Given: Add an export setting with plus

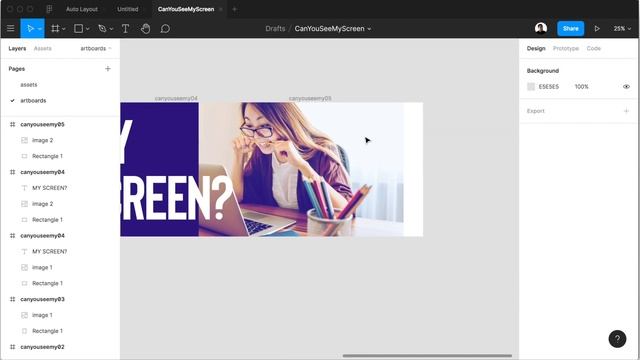Looking at the screenshot, I should click(x=627, y=111).
